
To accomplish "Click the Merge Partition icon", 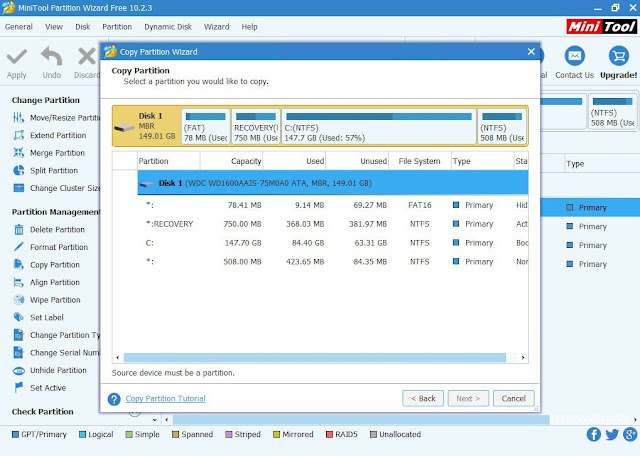I will [18, 153].
